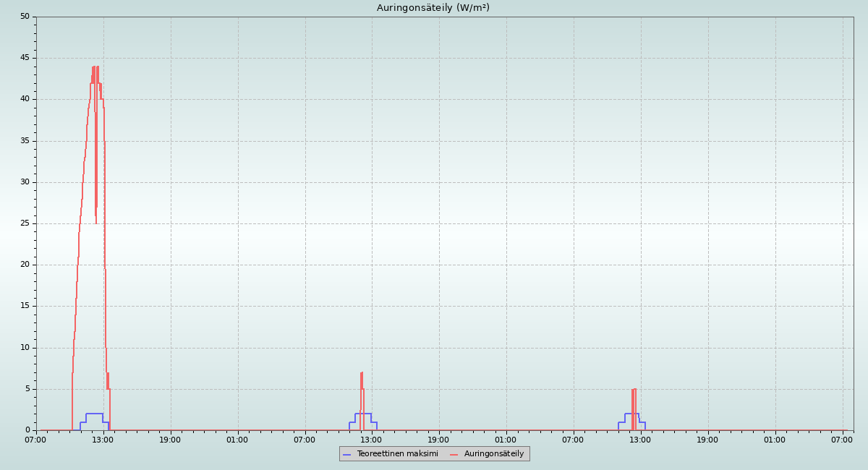Click the y-axis value 15
This screenshot has height=470, width=868.
tap(25, 306)
